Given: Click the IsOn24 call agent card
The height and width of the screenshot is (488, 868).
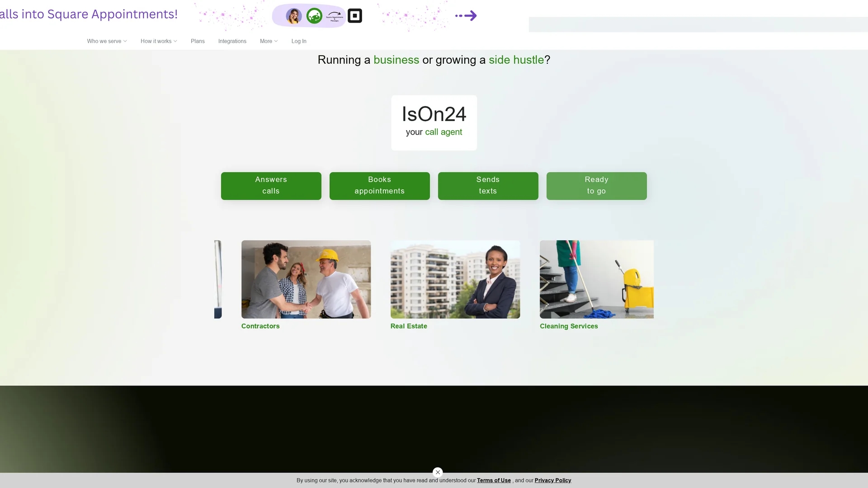Looking at the screenshot, I should coord(434,122).
